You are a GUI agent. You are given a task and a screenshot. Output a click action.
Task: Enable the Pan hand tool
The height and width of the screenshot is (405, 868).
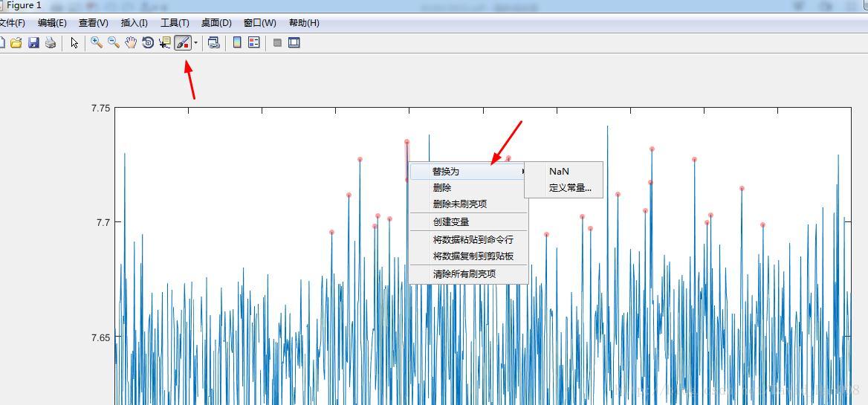131,42
